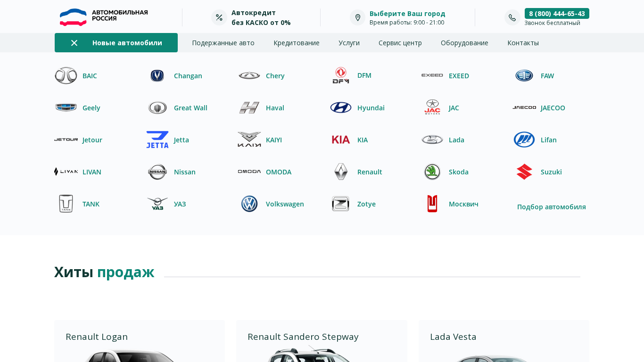
Task: Click the LIVAN brand logo icon
Action: coord(66,172)
